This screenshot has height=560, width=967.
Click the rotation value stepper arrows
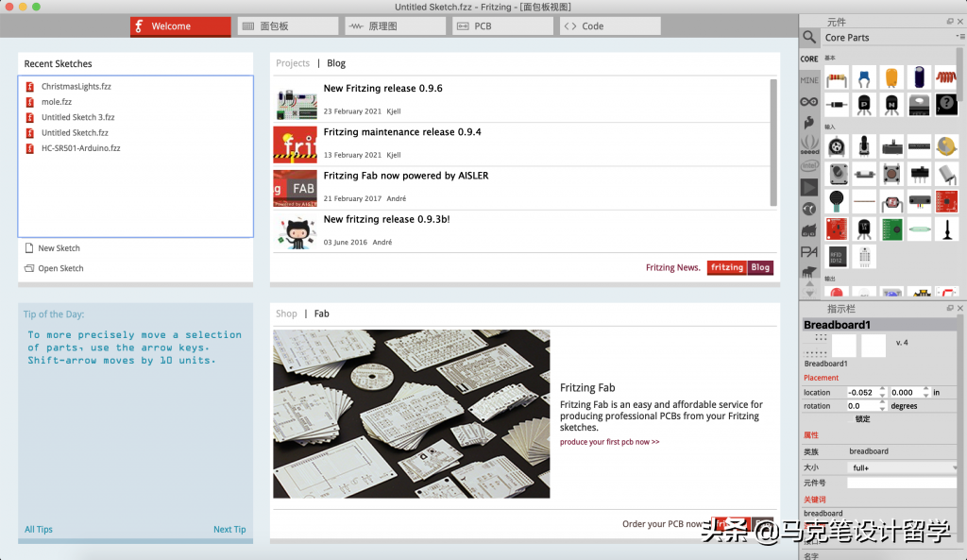883,406
